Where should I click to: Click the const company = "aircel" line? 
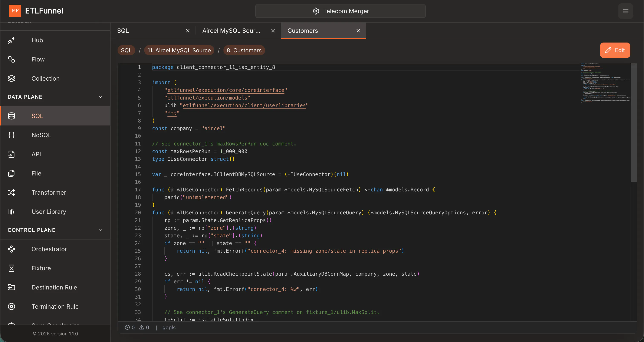pos(189,128)
